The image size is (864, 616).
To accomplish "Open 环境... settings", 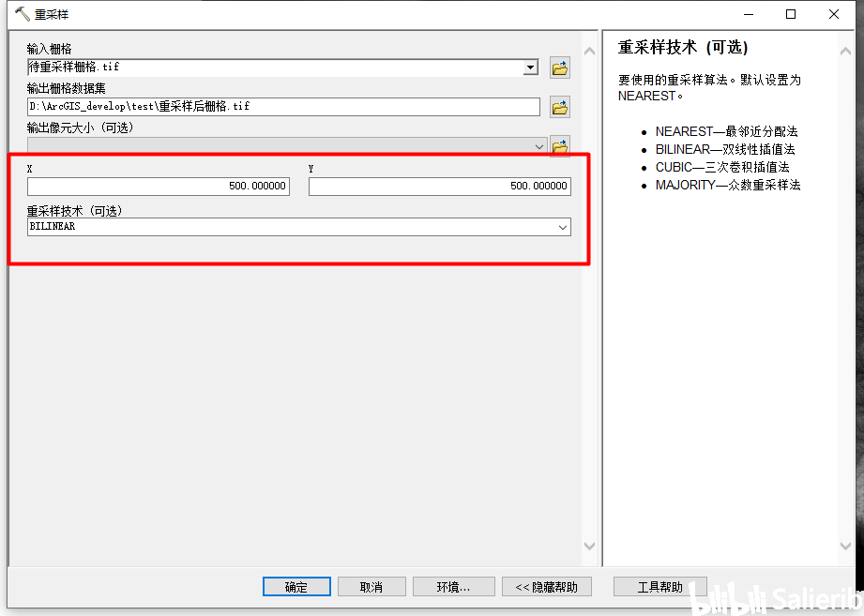I will [x=453, y=587].
